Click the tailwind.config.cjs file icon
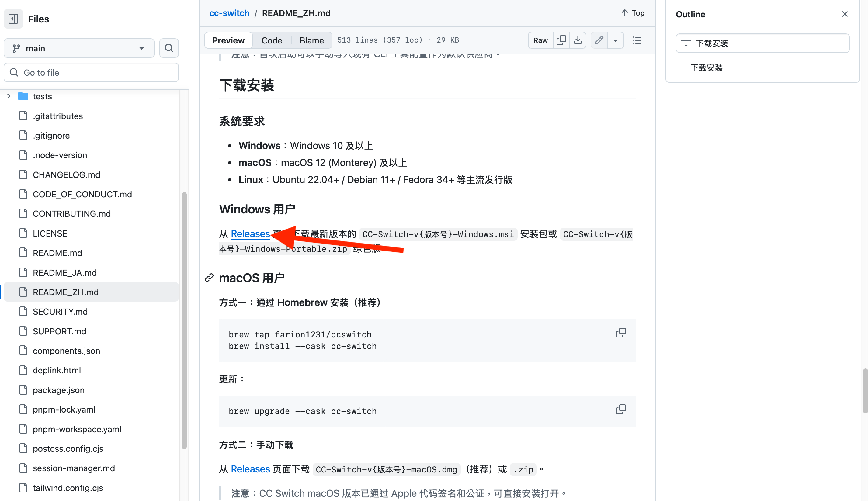 (x=23, y=488)
